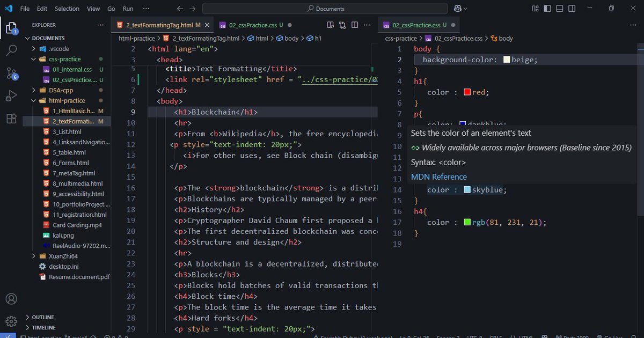The height and width of the screenshot is (338, 644).
Task: Click the VS Code logo in title bar
Action: tap(10, 9)
